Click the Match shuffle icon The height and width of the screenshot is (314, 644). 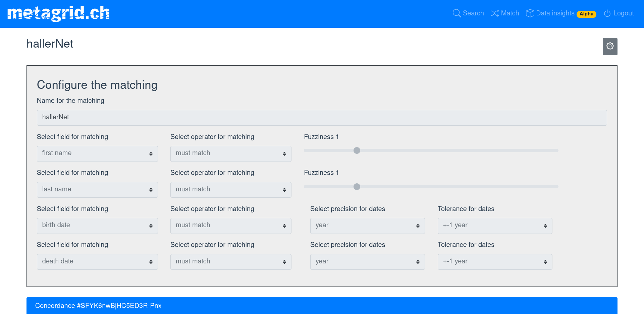[494, 13]
